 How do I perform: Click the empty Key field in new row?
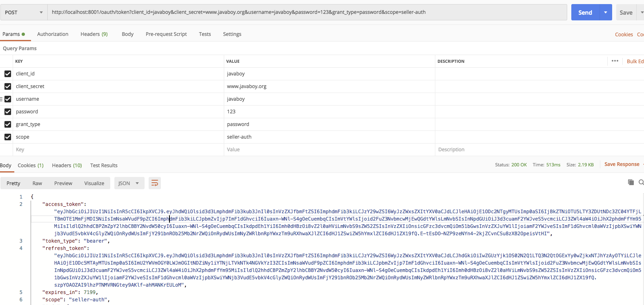118,150
